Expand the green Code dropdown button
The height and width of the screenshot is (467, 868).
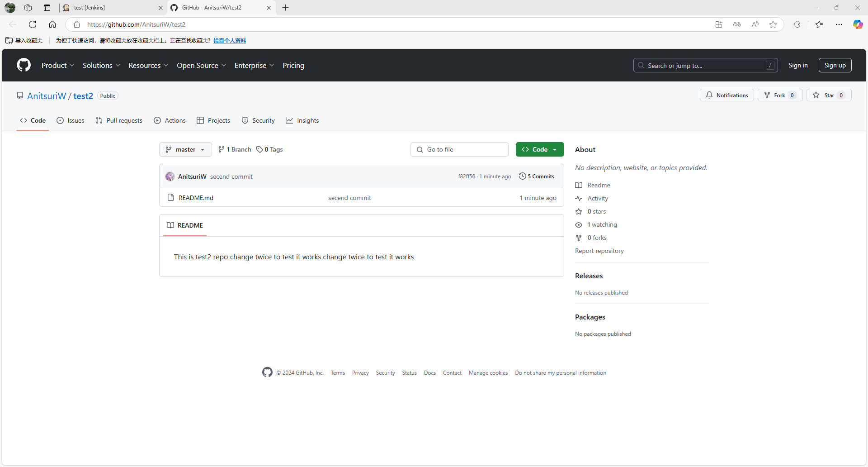point(540,150)
